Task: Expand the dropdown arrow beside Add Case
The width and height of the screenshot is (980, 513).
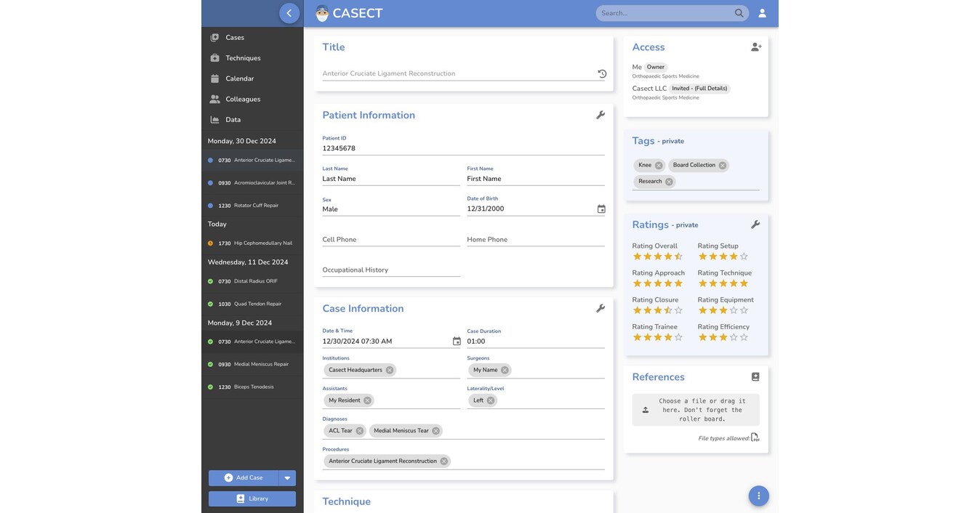Action: coord(286,477)
